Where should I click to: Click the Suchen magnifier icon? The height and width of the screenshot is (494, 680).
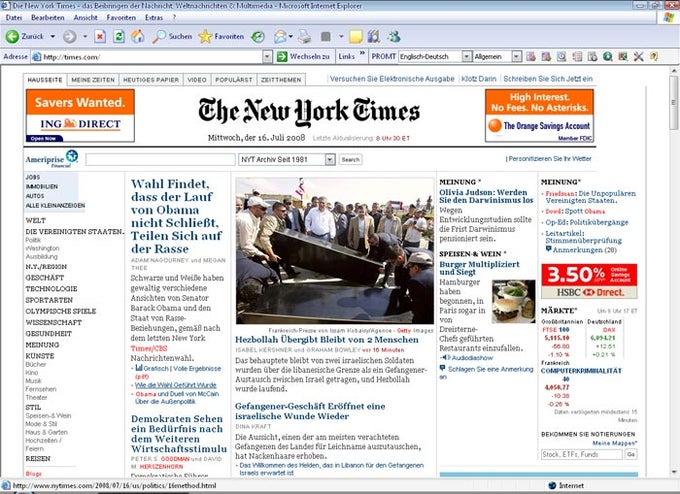click(158, 37)
